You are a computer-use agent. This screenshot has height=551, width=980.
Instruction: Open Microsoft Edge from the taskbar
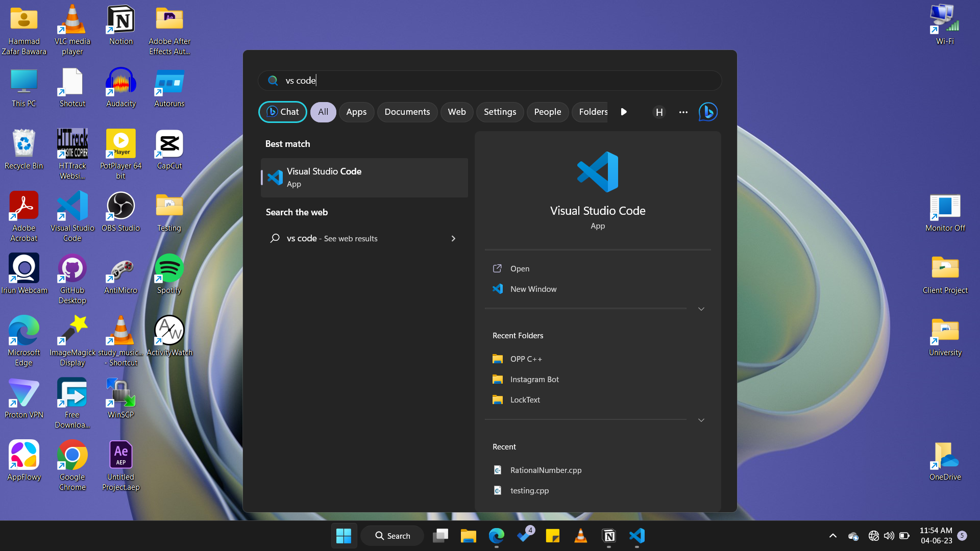pyautogui.click(x=496, y=536)
